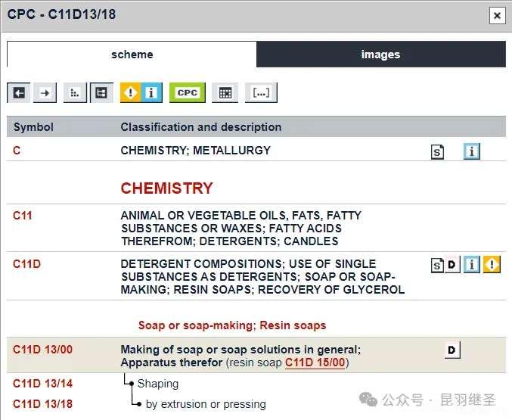Click the blue info icon for section C
This screenshot has width=512, height=420.
(472, 152)
